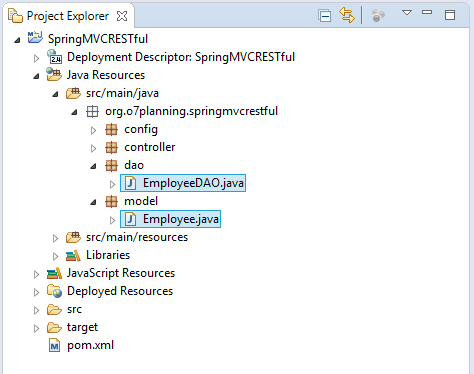Expand the JavaScript Resources node

(36, 274)
